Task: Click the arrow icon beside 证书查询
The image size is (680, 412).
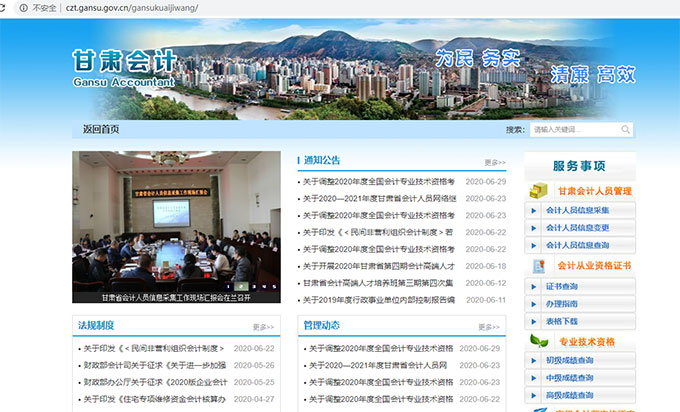Action: (x=534, y=287)
